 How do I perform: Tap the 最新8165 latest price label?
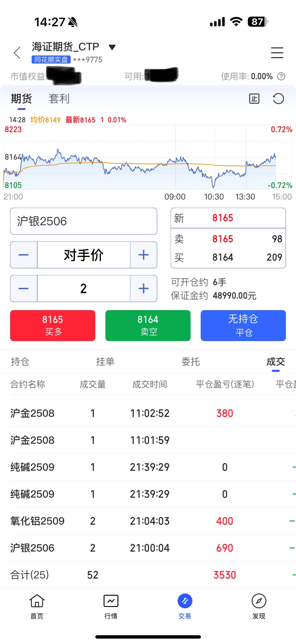click(81, 120)
